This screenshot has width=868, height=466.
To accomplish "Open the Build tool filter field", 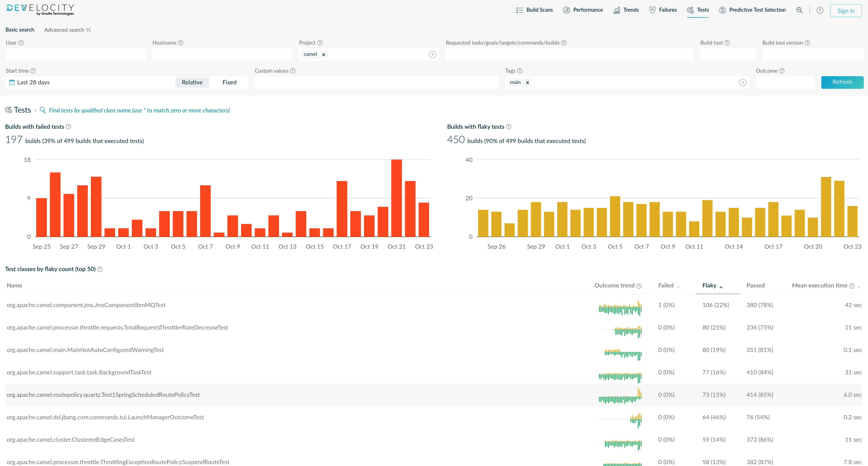I will [727, 54].
